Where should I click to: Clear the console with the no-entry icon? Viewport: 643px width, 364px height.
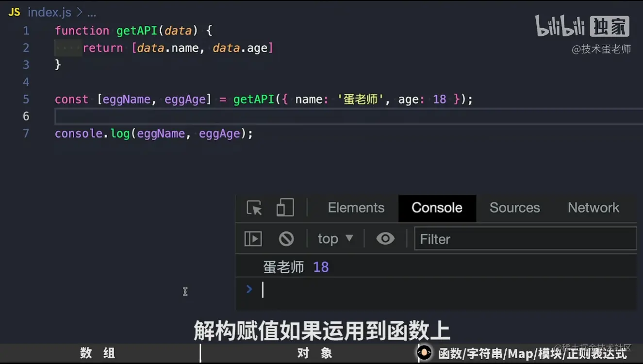coord(286,238)
